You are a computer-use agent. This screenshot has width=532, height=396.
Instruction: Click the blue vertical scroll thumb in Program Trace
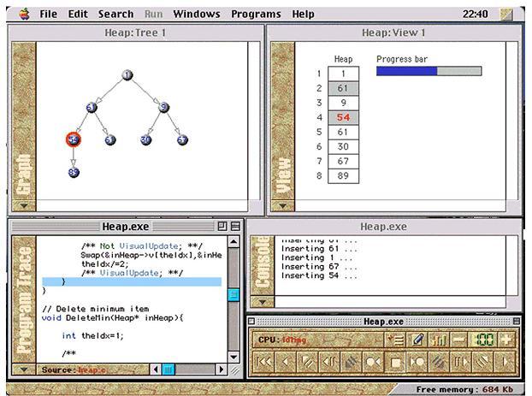point(233,294)
